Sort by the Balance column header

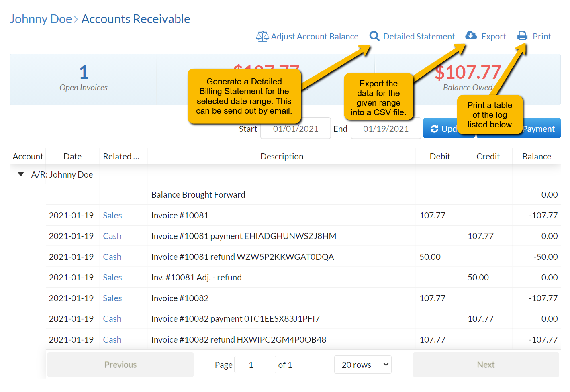coord(537,157)
